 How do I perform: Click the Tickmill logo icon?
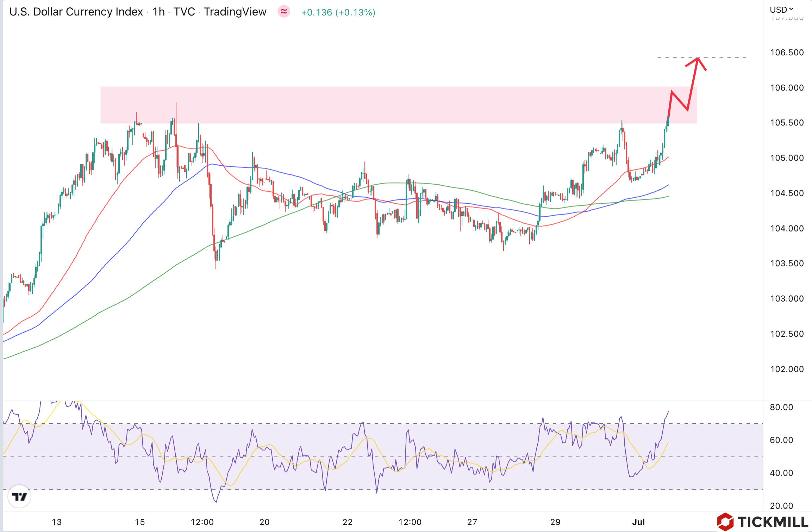[x=726, y=522]
